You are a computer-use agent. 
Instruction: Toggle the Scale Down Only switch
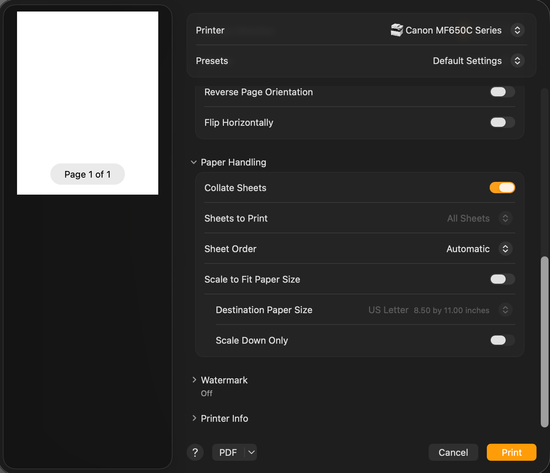pos(502,340)
